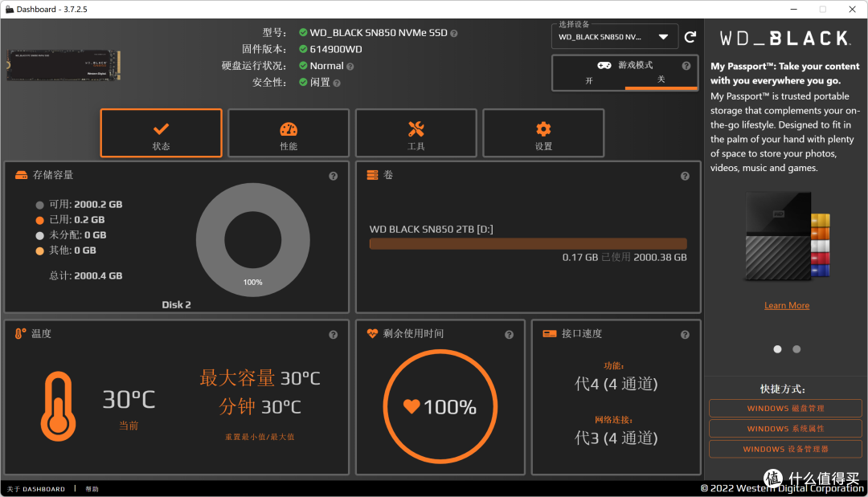
Task: Select the first ad carousel dot
Action: coord(777,348)
